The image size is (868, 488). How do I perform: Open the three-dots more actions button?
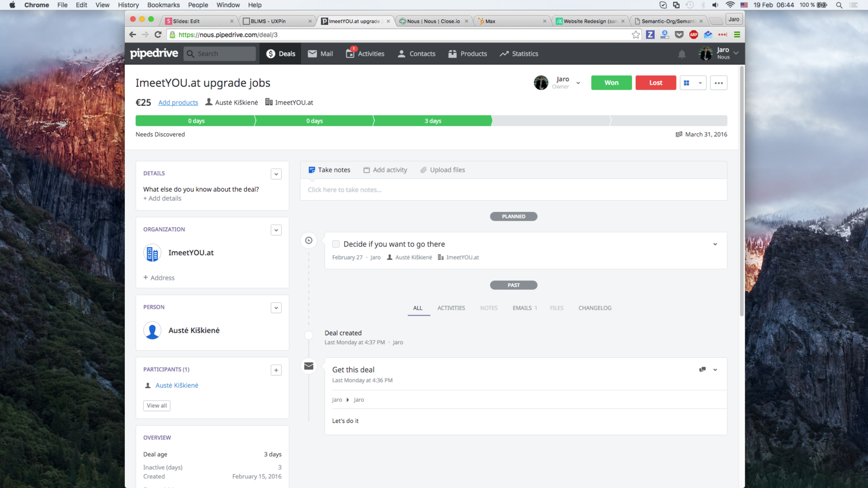point(719,83)
